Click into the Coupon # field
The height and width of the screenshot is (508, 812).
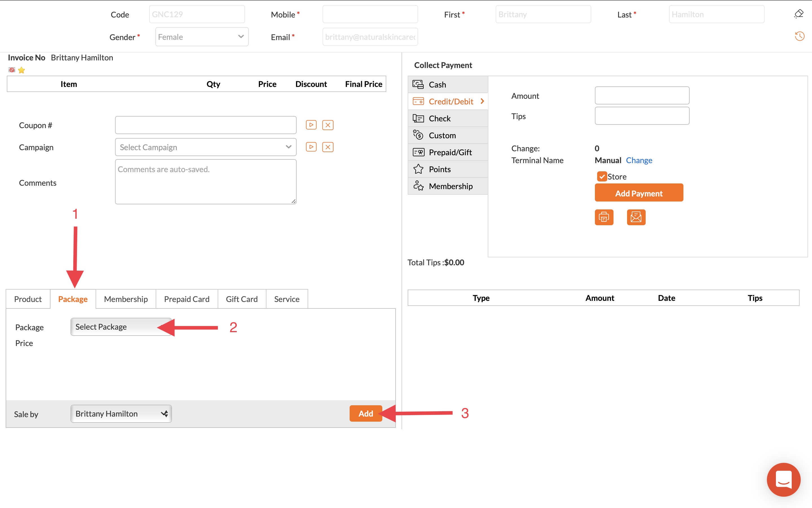205,125
